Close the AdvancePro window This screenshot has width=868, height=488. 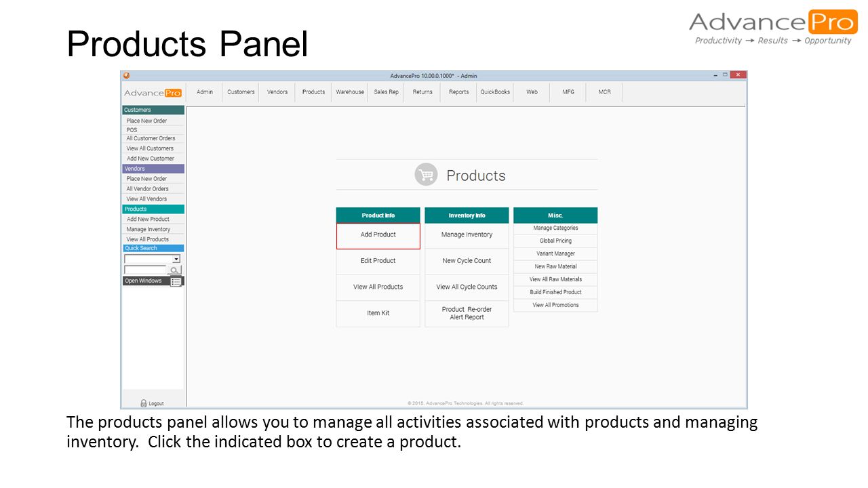[x=738, y=75]
